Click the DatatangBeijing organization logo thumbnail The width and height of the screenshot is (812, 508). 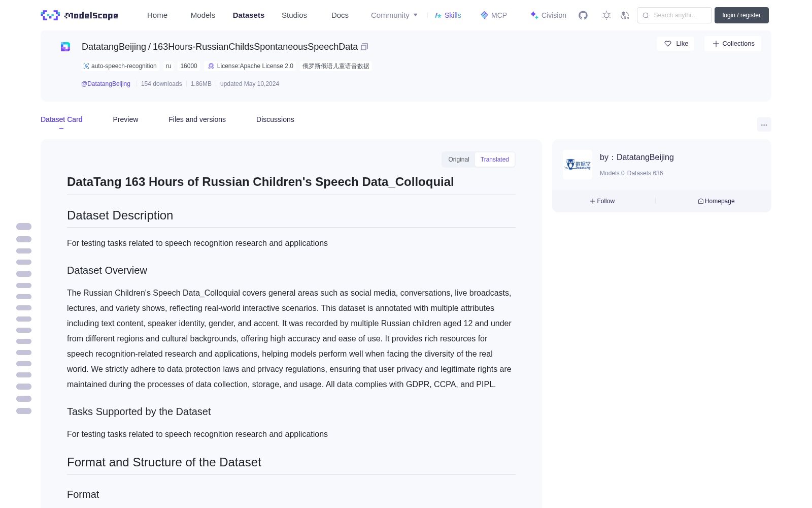point(578,165)
